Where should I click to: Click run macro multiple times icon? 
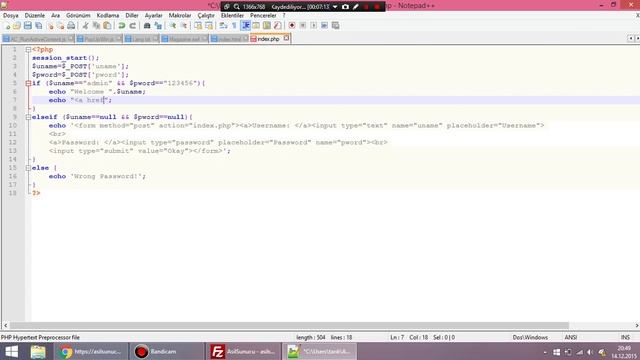(324, 26)
